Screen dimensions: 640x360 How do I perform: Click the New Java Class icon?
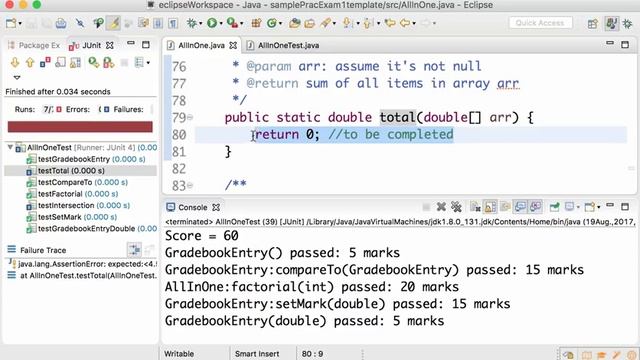272,23
